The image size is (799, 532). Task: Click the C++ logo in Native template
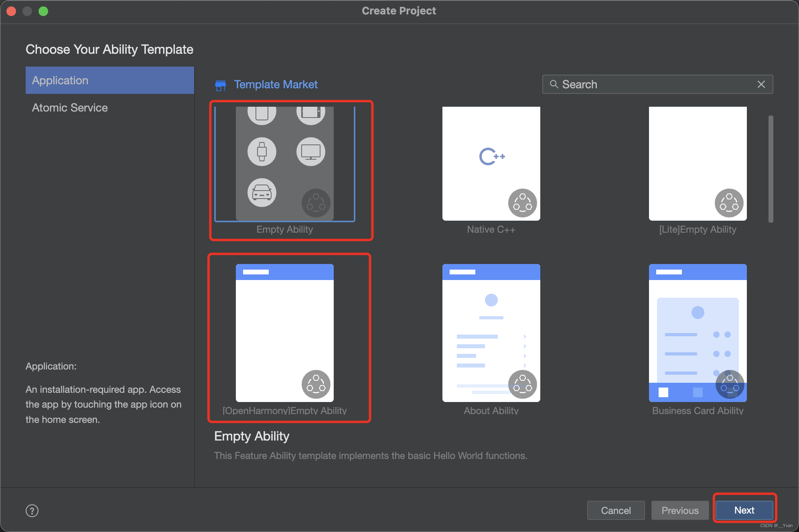pyautogui.click(x=491, y=156)
